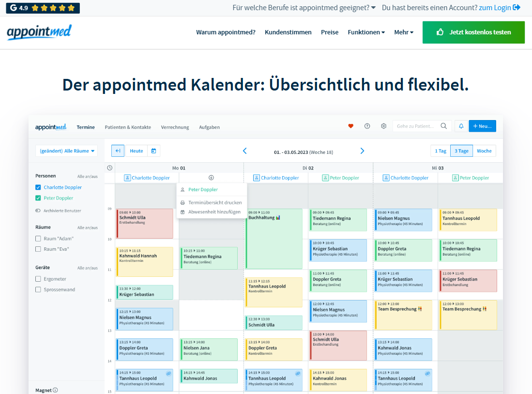Open the Kundenstimmen link
The image size is (532, 394).
tap(288, 32)
